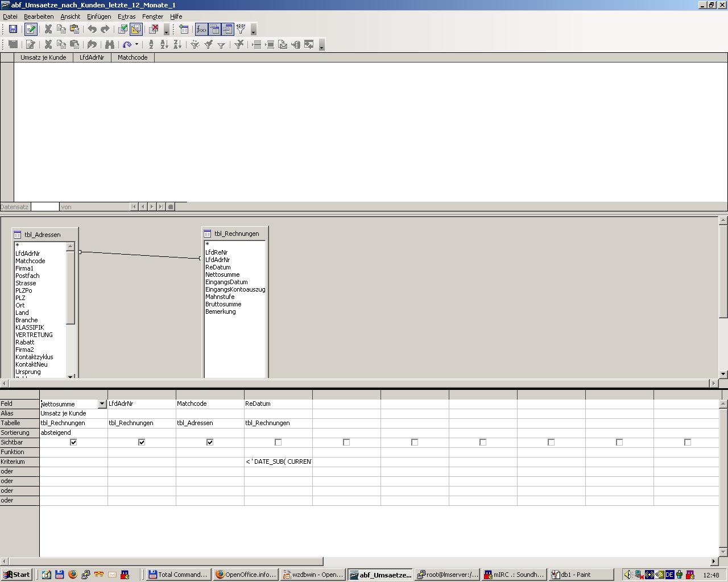Click the ReDatum Kriterium cell

coord(278,462)
